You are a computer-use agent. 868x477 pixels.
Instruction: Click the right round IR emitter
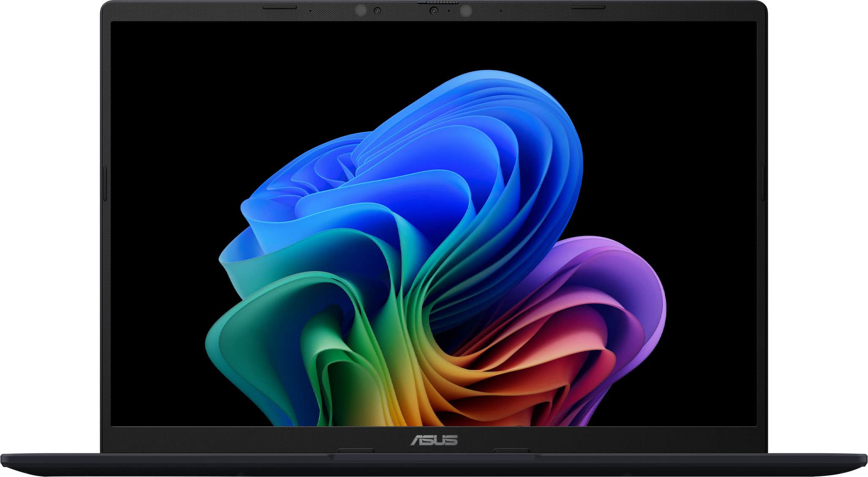pos(466,11)
